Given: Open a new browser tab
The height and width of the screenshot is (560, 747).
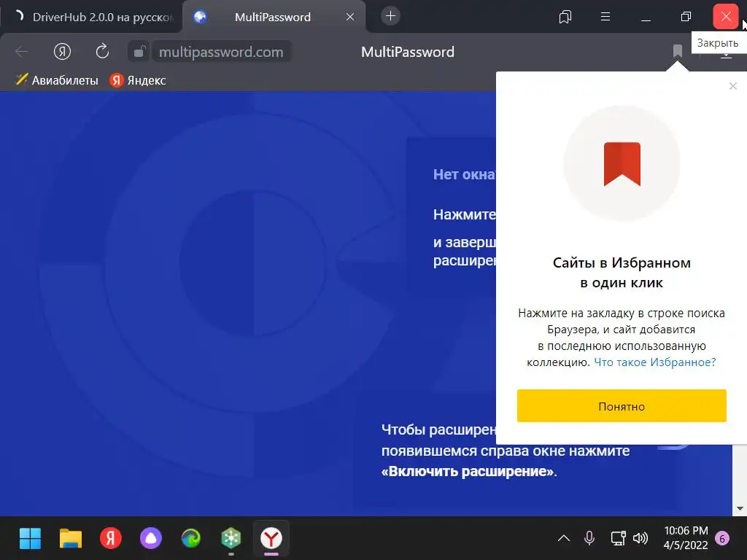Looking at the screenshot, I should coord(390,16).
